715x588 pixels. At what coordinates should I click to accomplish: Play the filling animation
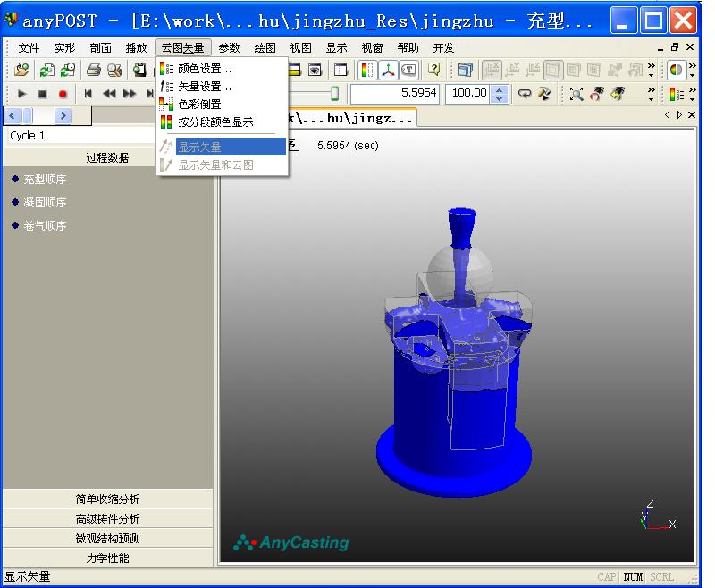(x=21, y=94)
